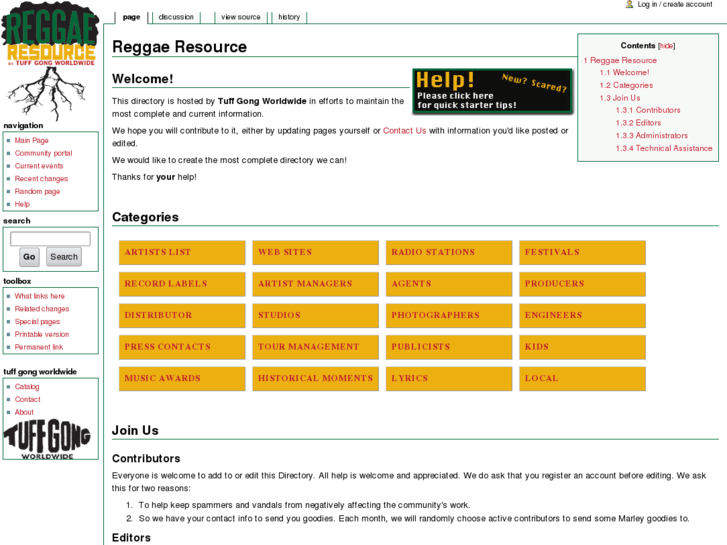This screenshot has height=545, width=727.
Task: Open the view source tab
Action: tap(241, 17)
